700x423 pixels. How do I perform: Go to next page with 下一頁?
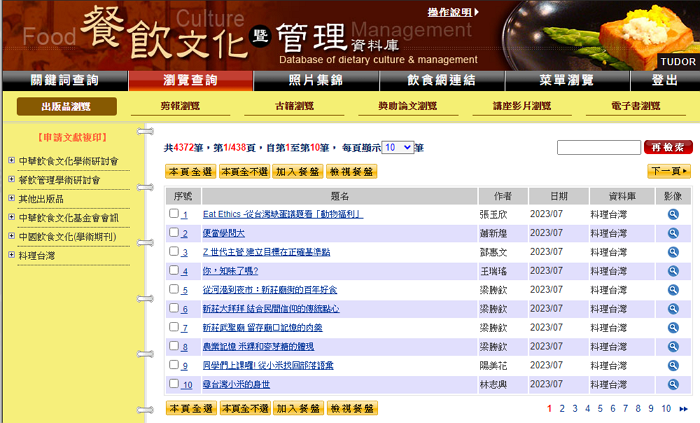pos(669,171)
